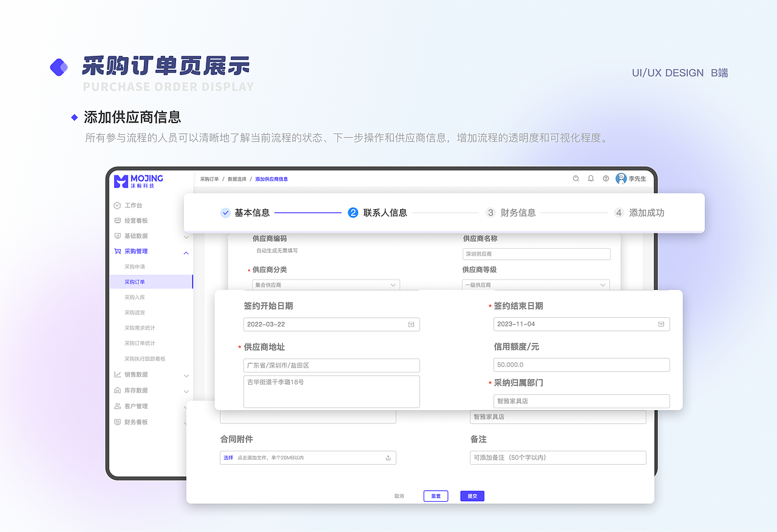777x532 pixels.
Task: Click step number 2 circle 联系人信息
Action: tap(353, 213)
